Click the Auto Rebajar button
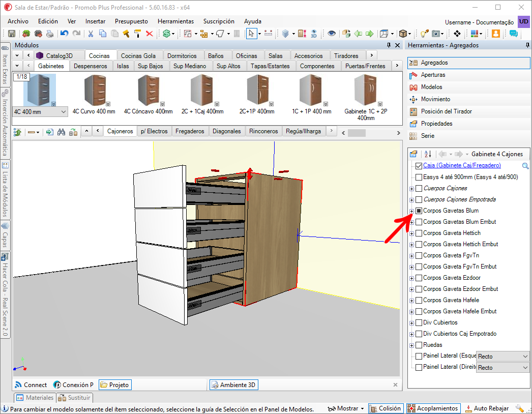The width and height of the screenshot is (532, 414). [487, 408]
